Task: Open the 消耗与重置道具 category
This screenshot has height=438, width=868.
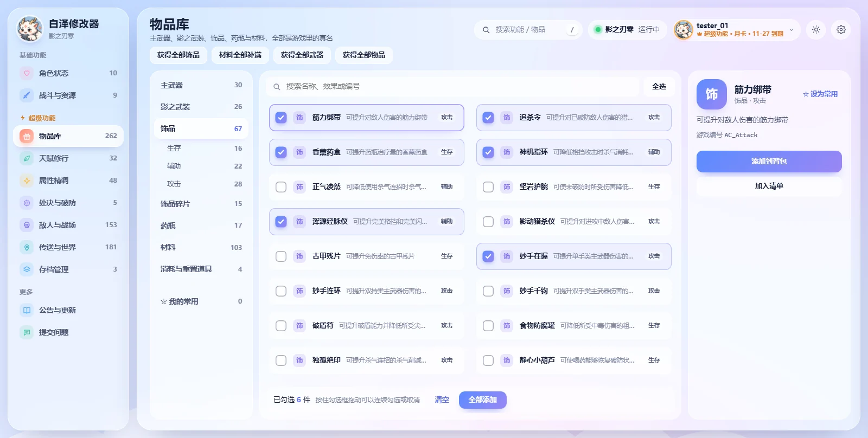Action: pyautogui.click(x=201, y=269)
